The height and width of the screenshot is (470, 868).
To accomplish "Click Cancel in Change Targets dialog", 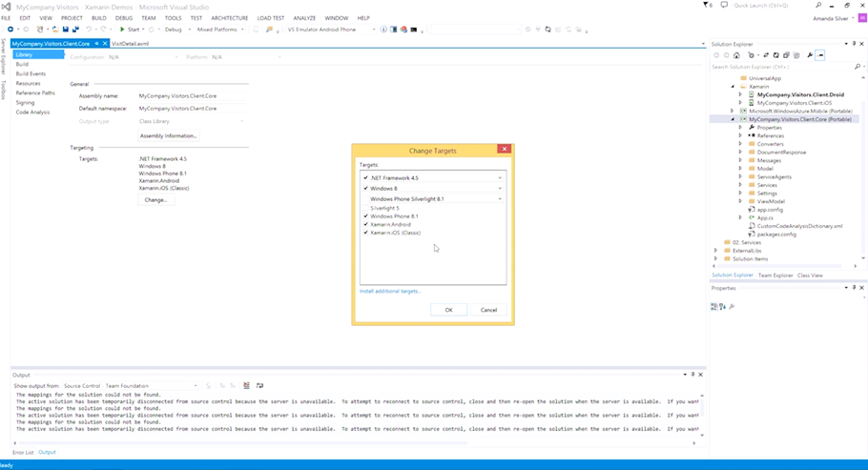I will (x=488, y=310).
